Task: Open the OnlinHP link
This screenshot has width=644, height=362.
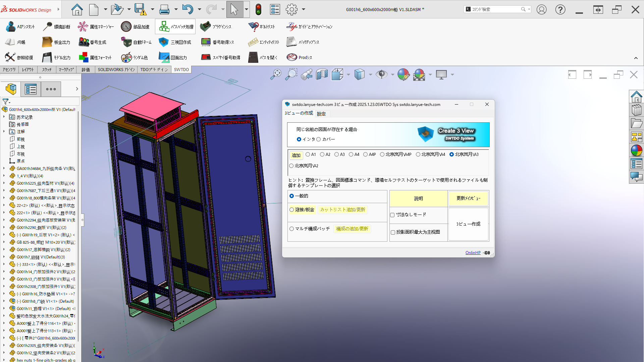Action: pyautogui.click(x=473, y=253)
